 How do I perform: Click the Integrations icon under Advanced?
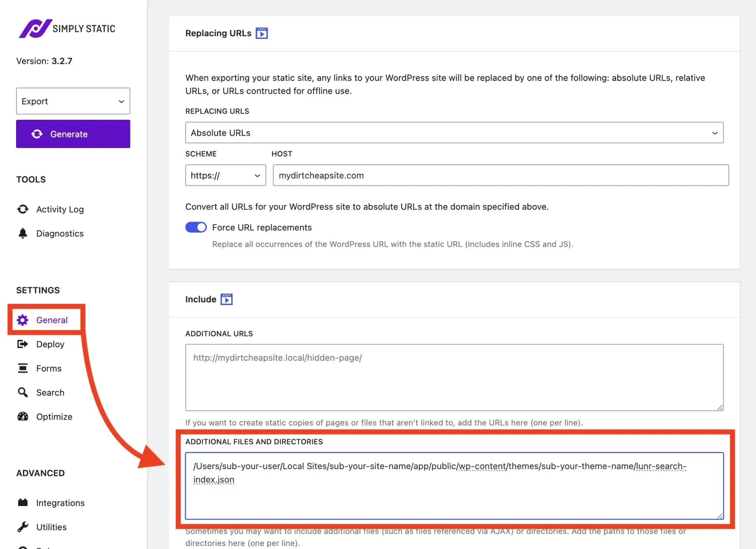pos(22,503)
